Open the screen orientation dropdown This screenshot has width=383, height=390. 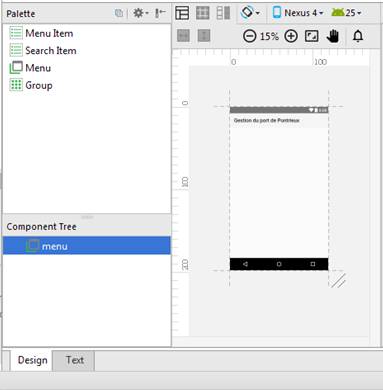pos(250,13)
